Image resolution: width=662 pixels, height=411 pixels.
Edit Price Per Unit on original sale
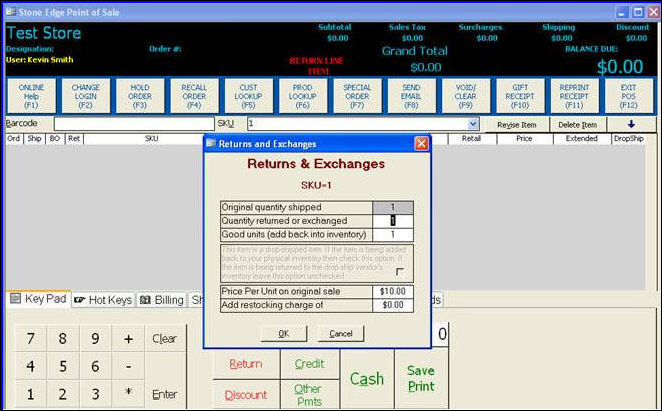pyautogui.click(x=393, y=291)
